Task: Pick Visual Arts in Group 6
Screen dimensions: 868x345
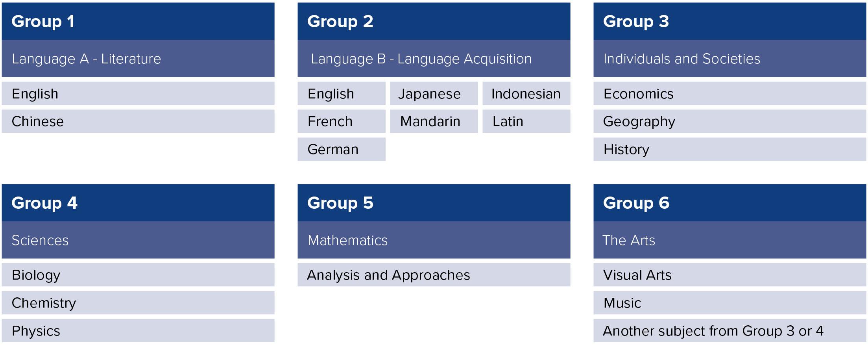Action: (x=730, y=275)
